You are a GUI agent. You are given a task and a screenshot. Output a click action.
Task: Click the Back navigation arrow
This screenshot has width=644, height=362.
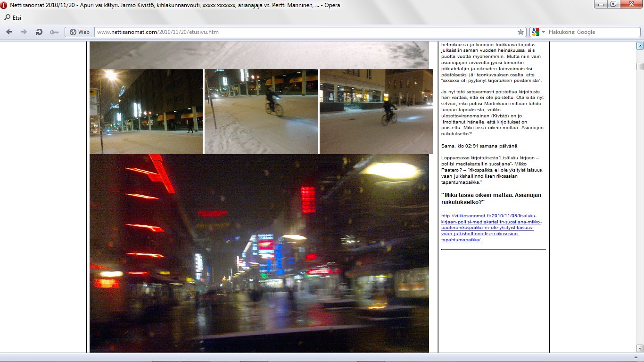point(9,32)
